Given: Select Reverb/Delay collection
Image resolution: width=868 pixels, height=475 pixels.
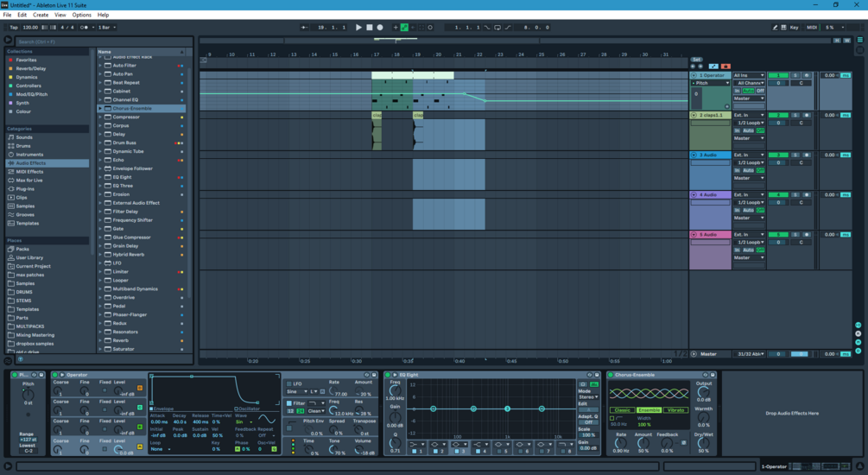Looking at the screenshot, I should coord(30,68).
